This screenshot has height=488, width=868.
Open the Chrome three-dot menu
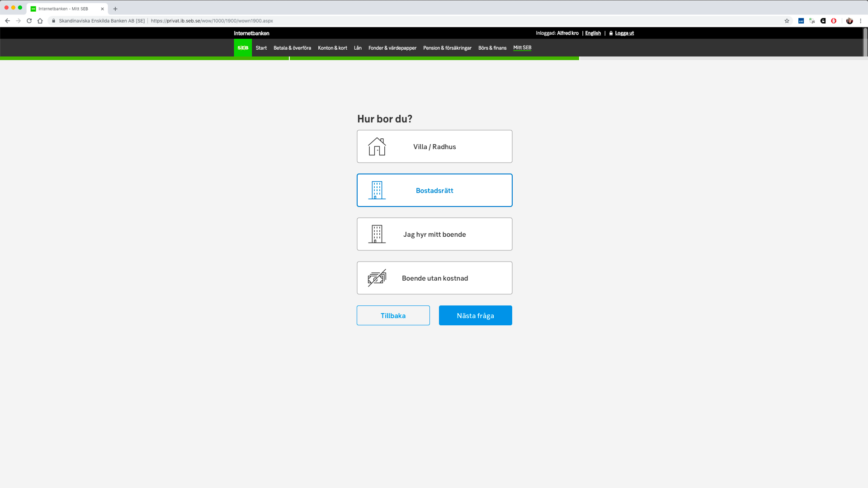[861, 21]
